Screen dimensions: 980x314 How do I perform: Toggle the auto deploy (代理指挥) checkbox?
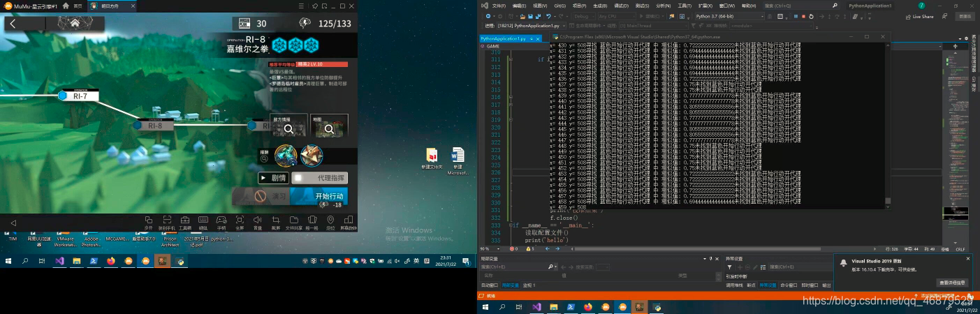pyautogui.click(x=299, y=178)
